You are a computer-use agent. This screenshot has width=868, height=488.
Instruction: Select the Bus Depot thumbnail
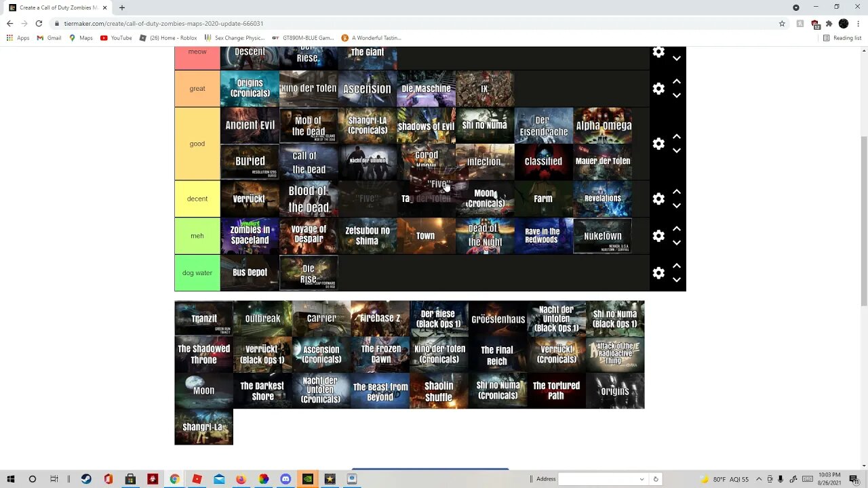click(x=250, y=272)
